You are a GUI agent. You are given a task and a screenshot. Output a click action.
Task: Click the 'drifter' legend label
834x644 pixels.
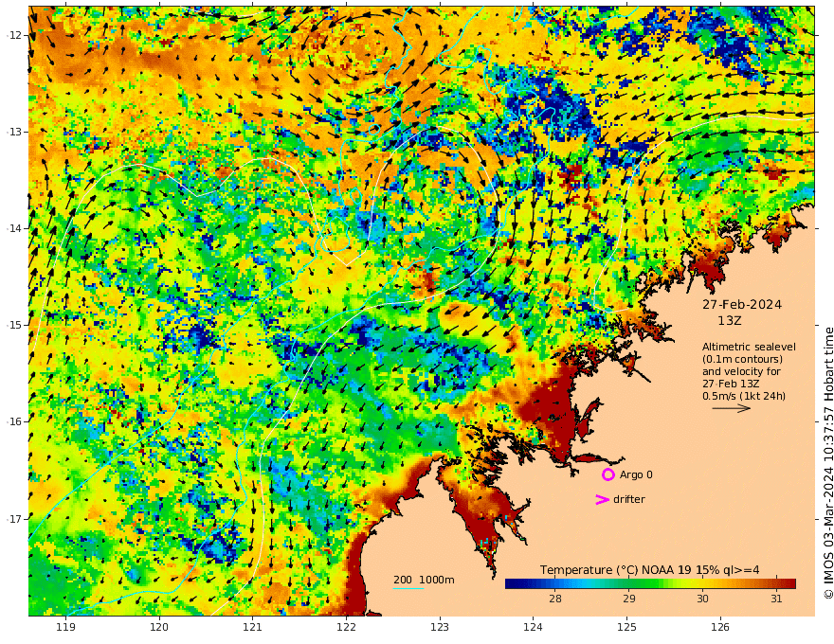629,499
